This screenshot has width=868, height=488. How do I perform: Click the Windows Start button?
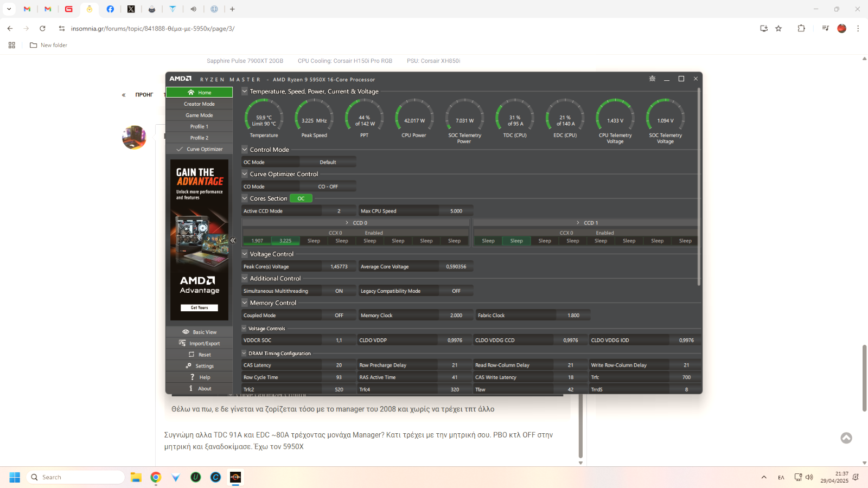(15, 477)
